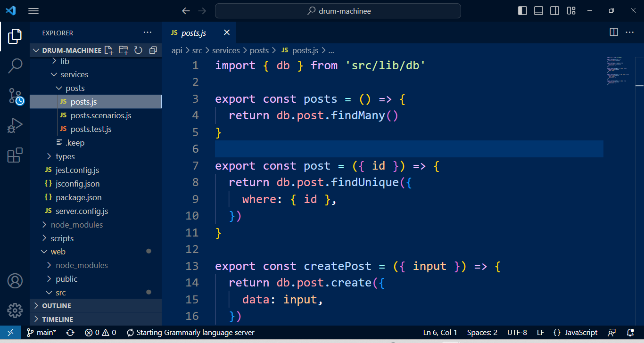
Task: Open jsconfig.json file
Action: (x=96, y=184)
